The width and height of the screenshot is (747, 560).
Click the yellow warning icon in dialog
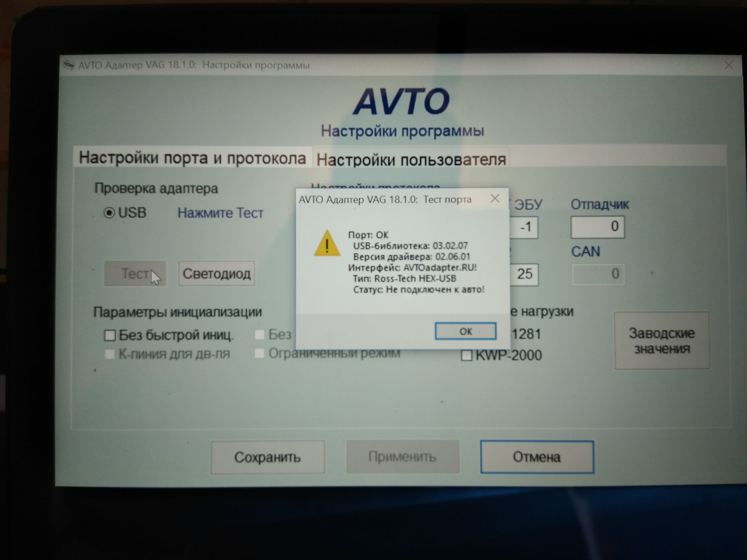coord(327,243)
